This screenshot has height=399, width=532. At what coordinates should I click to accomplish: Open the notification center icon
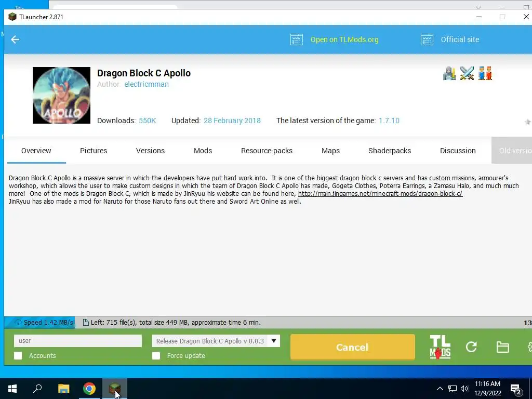coord(516,390)
